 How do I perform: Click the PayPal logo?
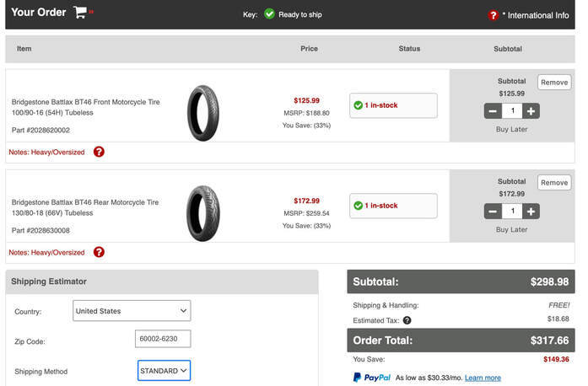click(x=372, y=378)
